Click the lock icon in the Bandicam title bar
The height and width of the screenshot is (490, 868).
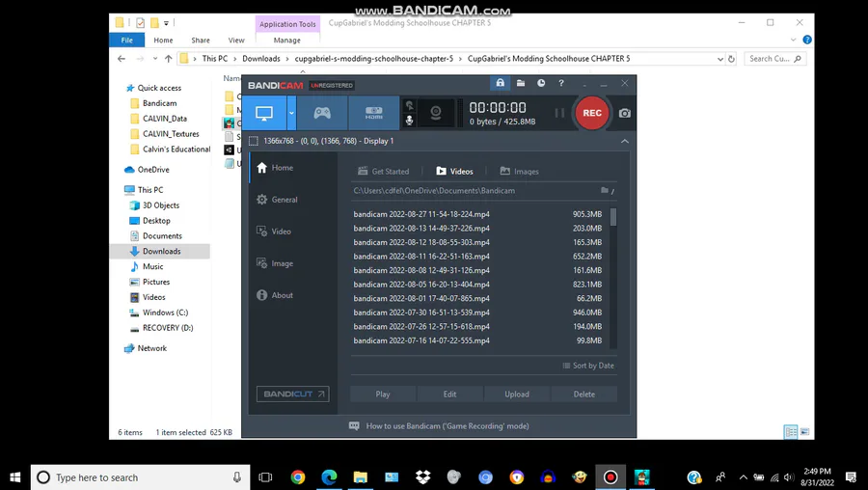500,83
